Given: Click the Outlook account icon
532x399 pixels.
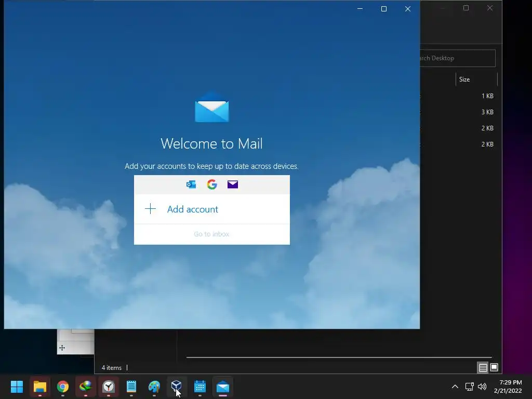Looking at the screenshot, I should click(x=191, y=184).
